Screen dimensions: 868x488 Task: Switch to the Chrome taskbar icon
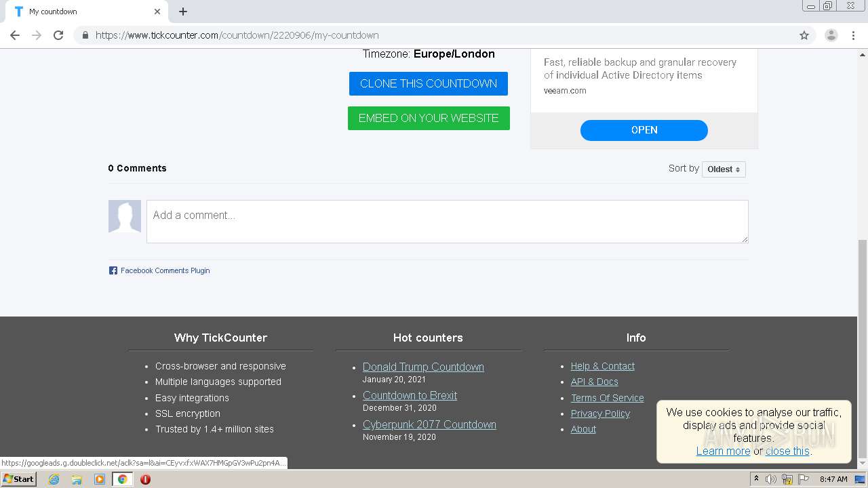coord(123,479)
